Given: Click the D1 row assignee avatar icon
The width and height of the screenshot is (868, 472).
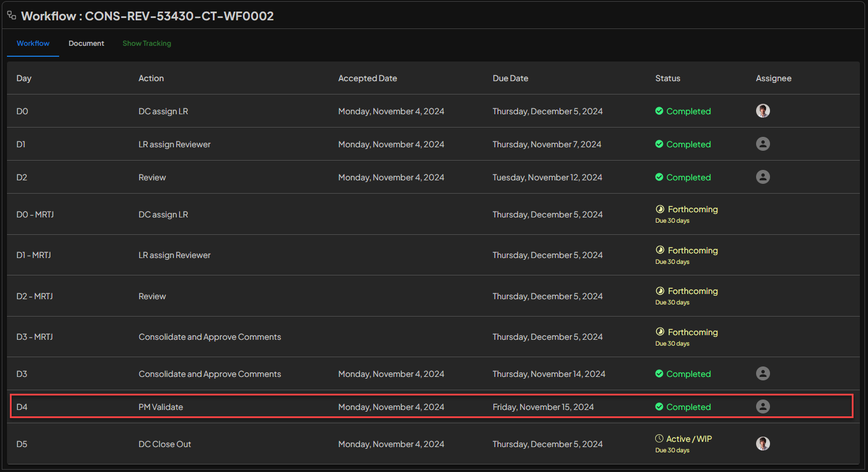Looking at the screenshot, I should pos(762,144).
